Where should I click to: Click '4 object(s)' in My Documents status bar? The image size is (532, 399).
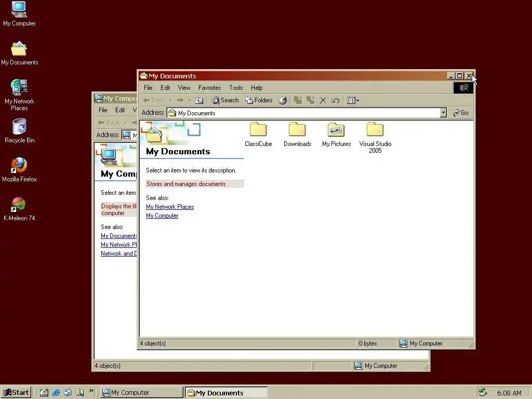[153, 343]
